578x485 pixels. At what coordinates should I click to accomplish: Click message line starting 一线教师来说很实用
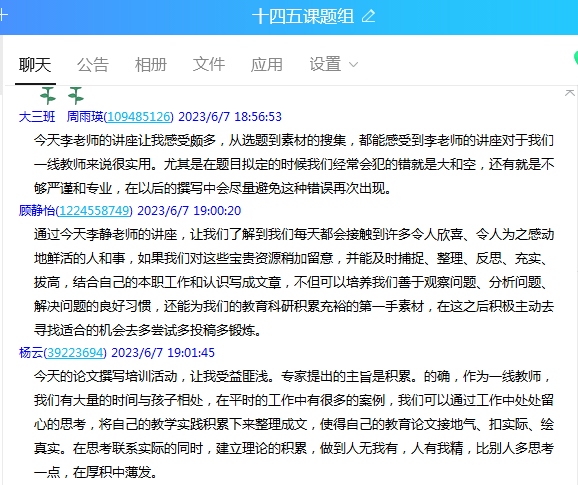click(294, 164)
